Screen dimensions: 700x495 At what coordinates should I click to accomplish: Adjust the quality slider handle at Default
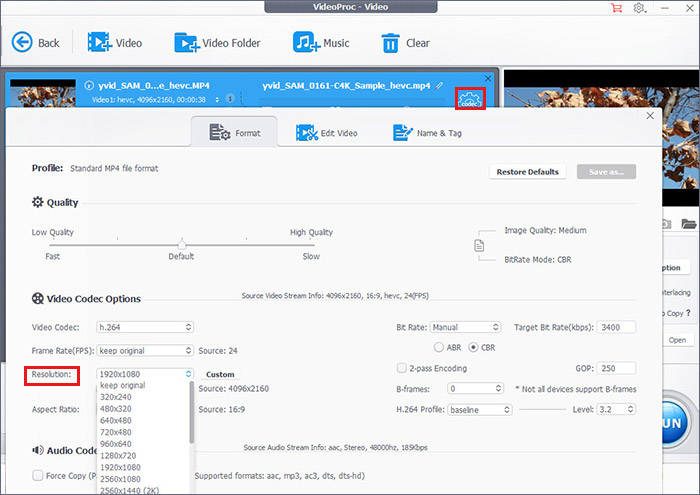point(182,244)
